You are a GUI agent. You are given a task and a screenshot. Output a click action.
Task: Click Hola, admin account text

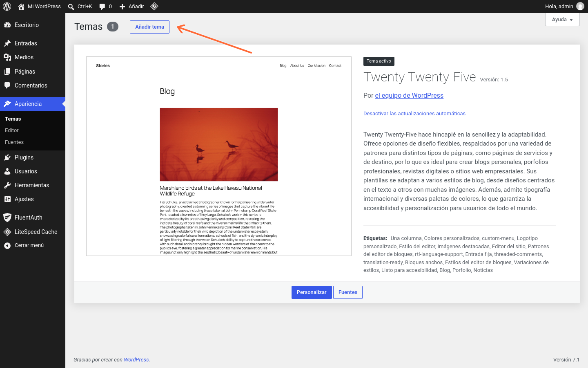point(559,7)
